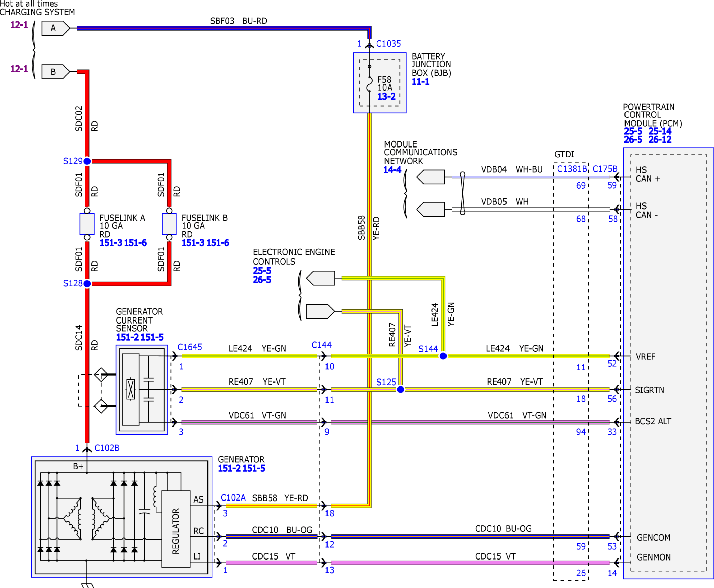Open the 151-2 151-5 Generator reference
This screenshot has width=714, height=588.
tap(241, 468)
